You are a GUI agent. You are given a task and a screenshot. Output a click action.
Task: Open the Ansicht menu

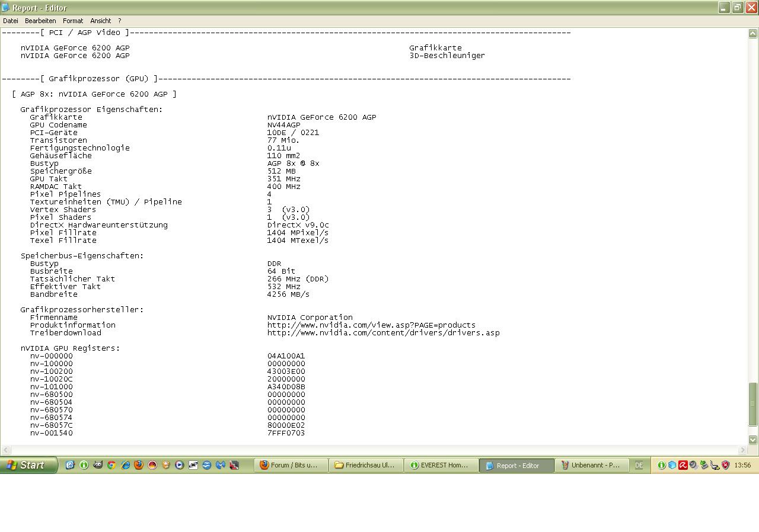(x=101, y=21)
